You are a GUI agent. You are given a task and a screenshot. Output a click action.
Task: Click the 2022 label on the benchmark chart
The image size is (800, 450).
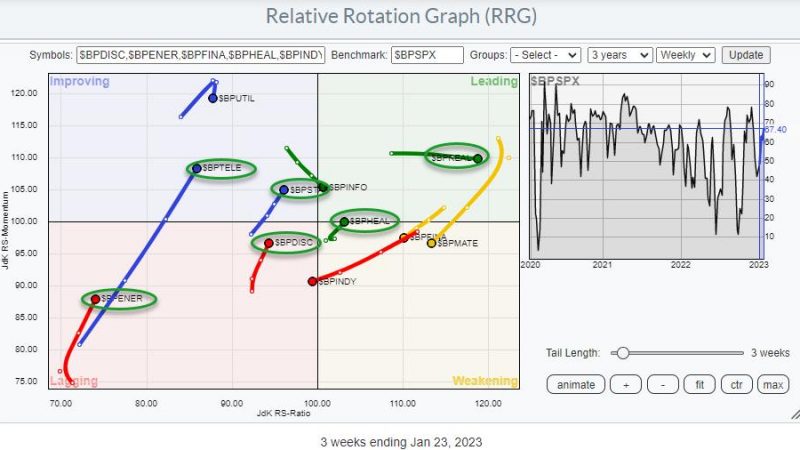pos(681,265)
